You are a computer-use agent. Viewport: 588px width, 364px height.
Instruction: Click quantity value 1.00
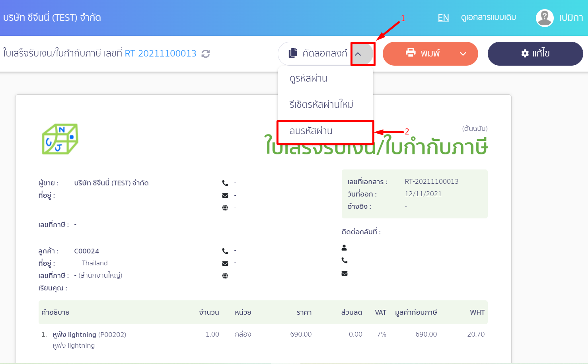(x=212, y=334)
